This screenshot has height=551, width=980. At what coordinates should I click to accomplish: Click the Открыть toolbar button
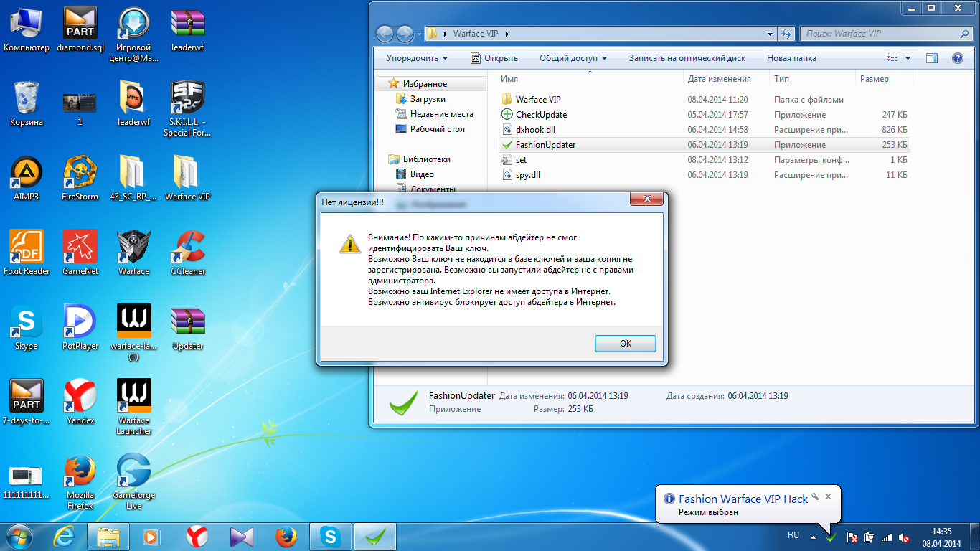(494, 58)
